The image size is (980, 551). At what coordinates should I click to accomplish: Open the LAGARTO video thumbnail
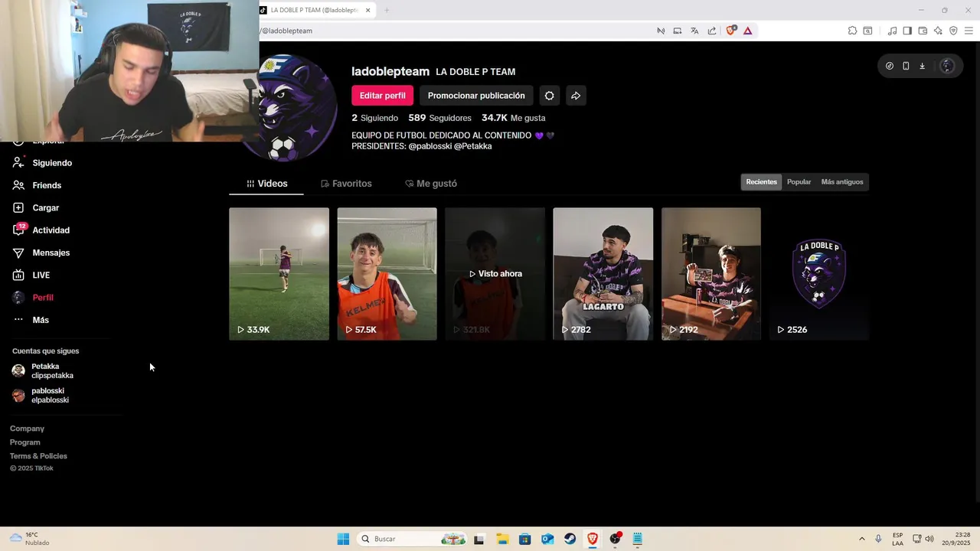(603, 274)
